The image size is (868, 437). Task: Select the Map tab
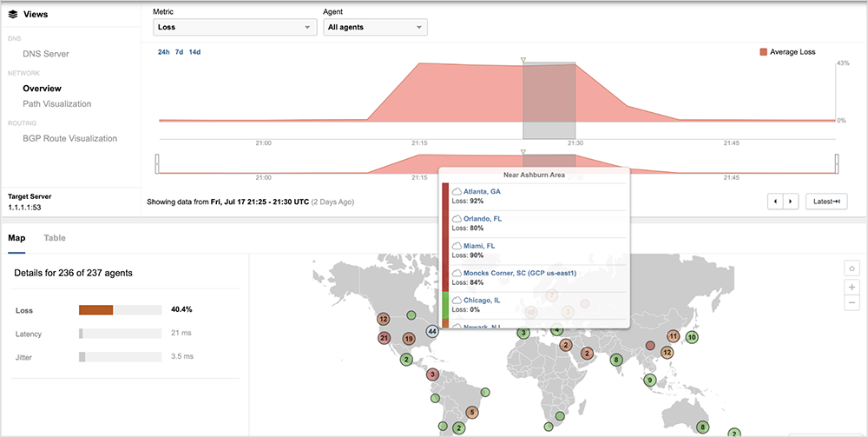pos(16,238)
